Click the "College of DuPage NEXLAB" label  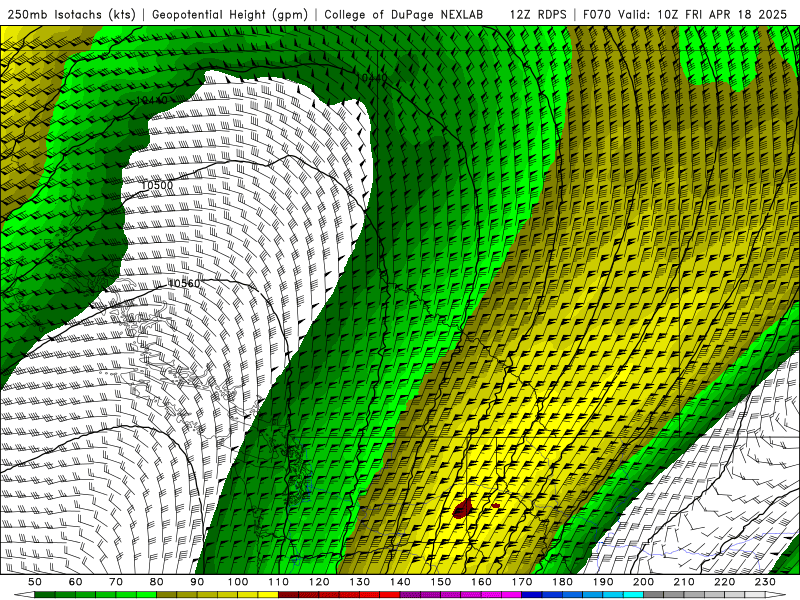click(404, 14)
